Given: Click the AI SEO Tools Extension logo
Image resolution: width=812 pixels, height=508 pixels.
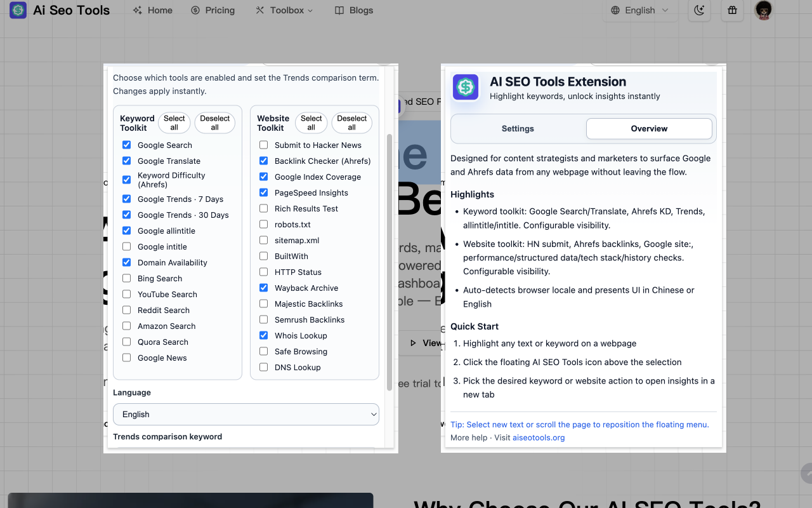Looking at the screenshot, I should coord(466,87).
